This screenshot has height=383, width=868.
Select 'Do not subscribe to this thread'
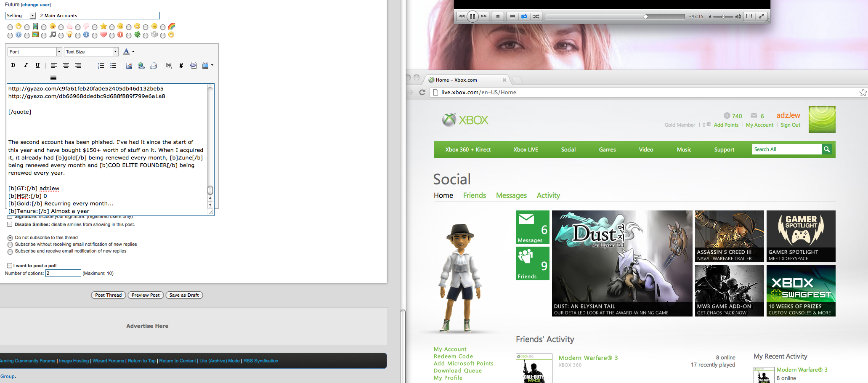pos(10,238)
